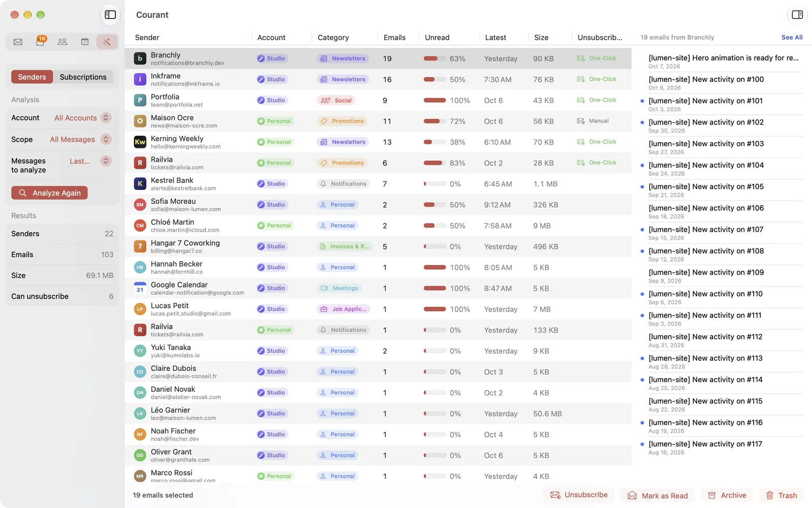812x508 pixels.
Task: Open the contacts people view
Action: 62,42
